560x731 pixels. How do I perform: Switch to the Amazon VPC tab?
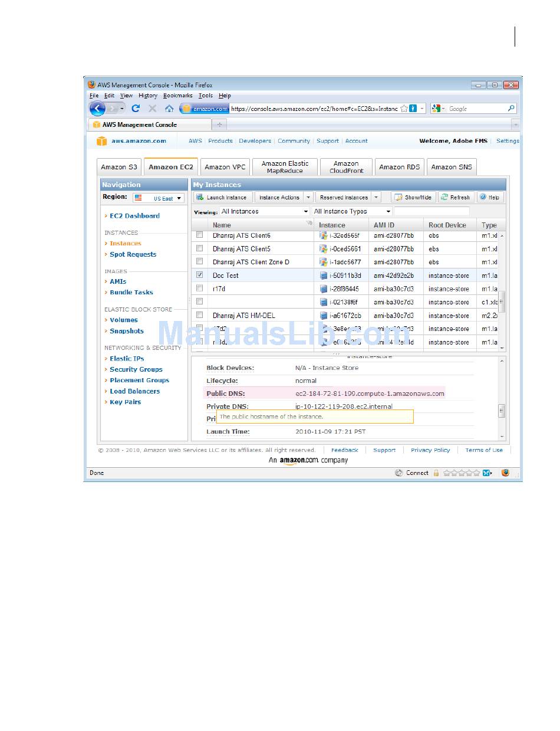[225, 167]
